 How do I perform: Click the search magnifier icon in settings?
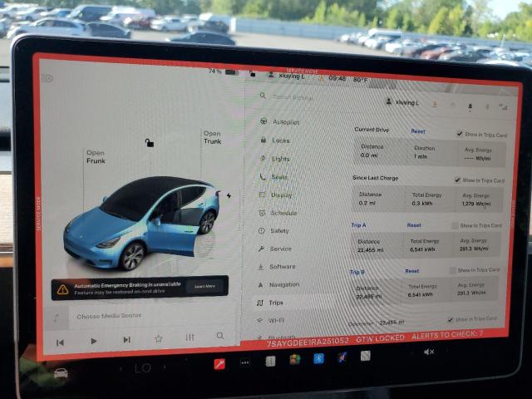[263, 96]
